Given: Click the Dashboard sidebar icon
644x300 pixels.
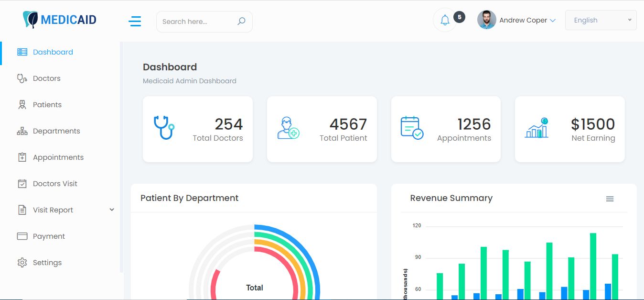Looking at the screenshot, I should click(22, 52).
